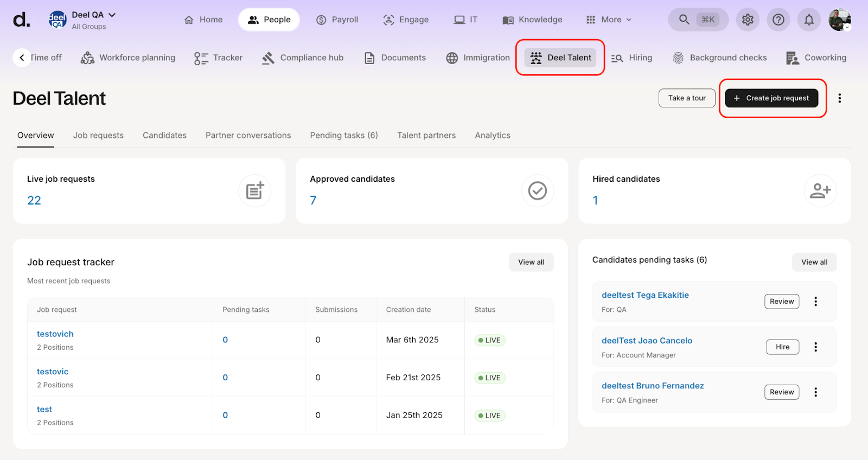
Task: Open more options for deelTest Joao Cancelo
Action: 816,347
